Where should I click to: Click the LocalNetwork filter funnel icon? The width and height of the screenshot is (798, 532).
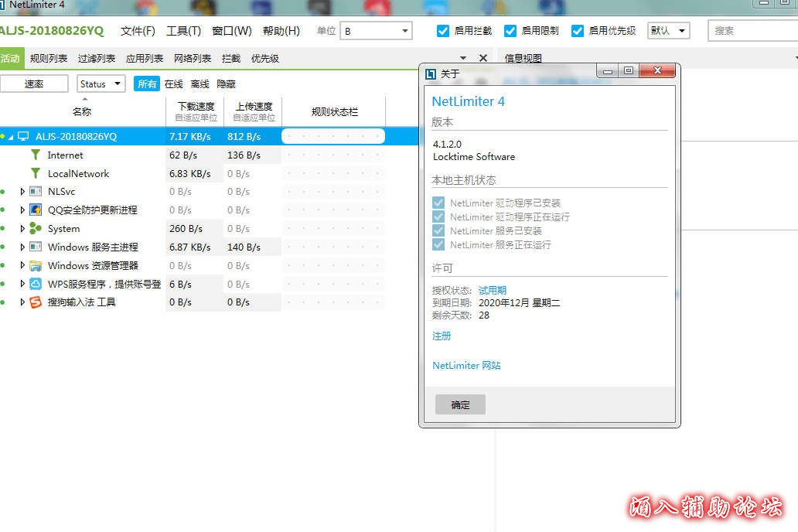click(35, 173)
